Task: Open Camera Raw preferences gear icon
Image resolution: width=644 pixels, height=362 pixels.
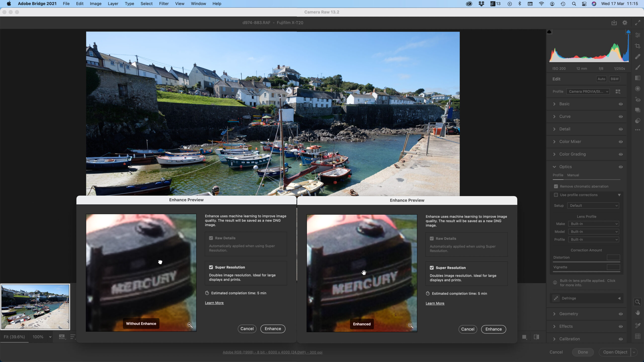Action: (x=624, y=23)
